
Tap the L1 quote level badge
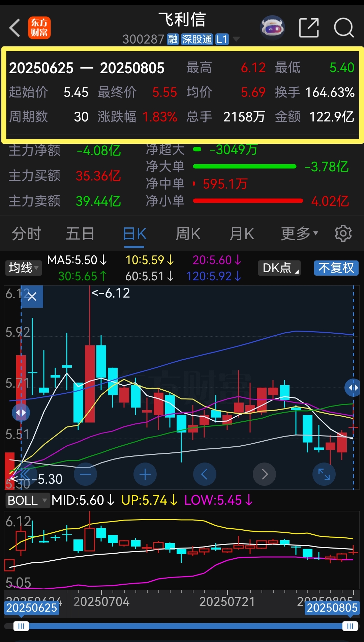click(x=222, y=39)
